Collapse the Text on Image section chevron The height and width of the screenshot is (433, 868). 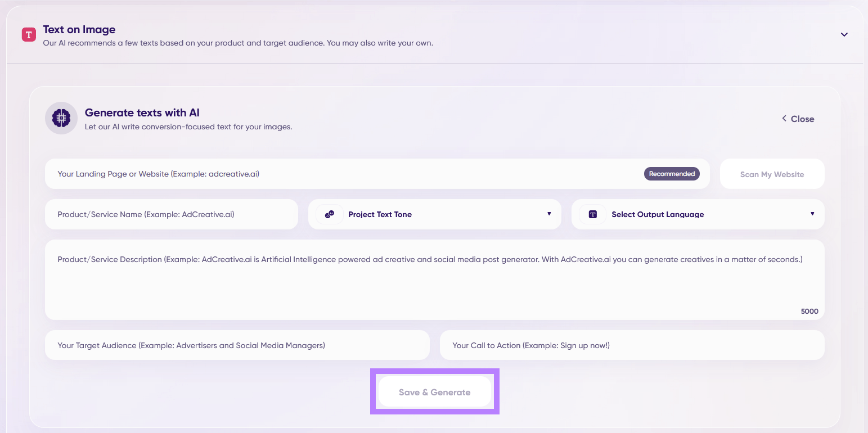click(844, 34)
